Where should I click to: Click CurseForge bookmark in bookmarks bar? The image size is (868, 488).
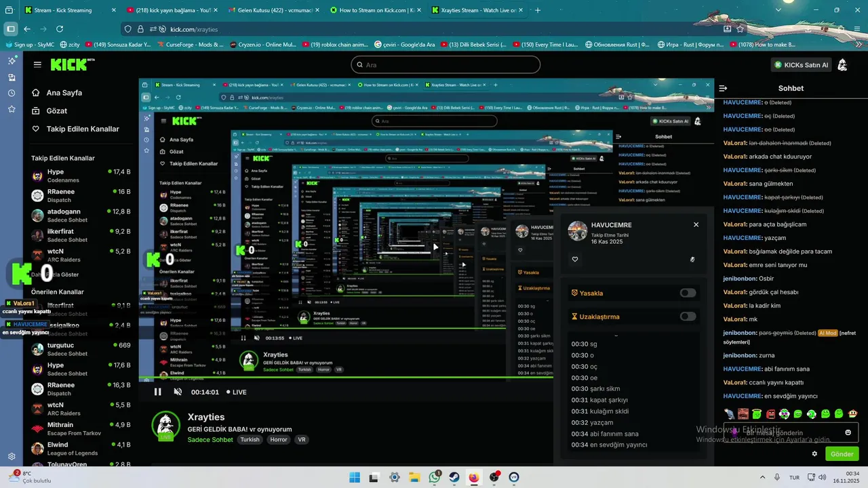coord(190,44)
